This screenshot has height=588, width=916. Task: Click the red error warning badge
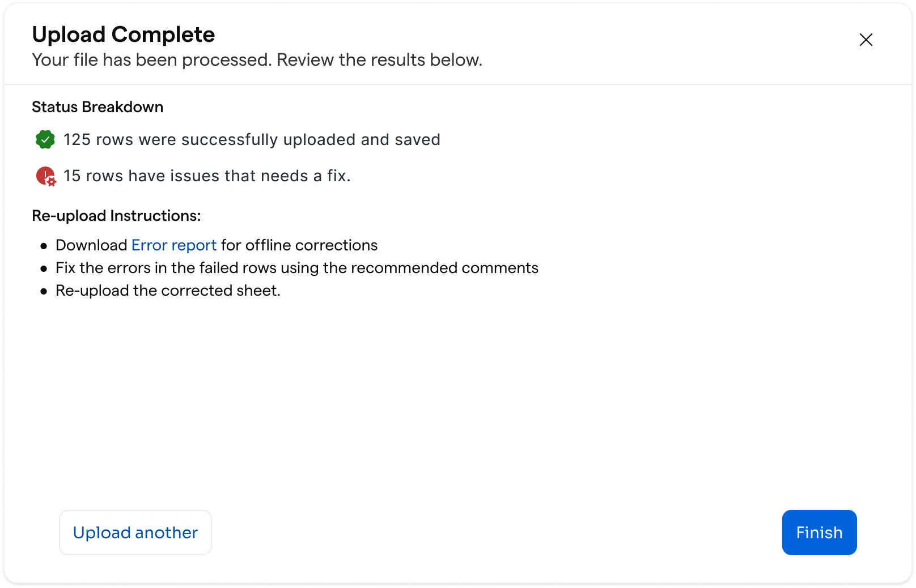click(x=45, y=176)
